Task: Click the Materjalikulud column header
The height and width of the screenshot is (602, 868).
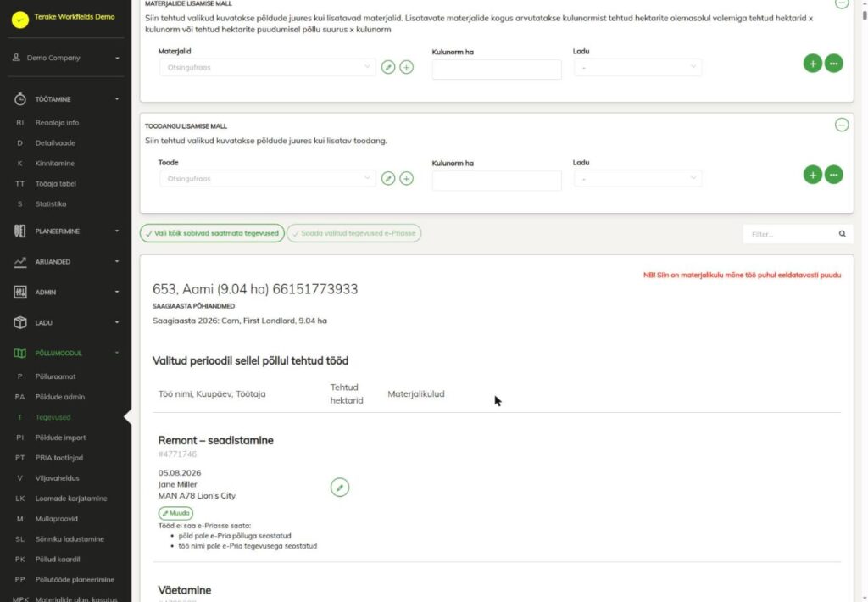Action: [416, 393]
